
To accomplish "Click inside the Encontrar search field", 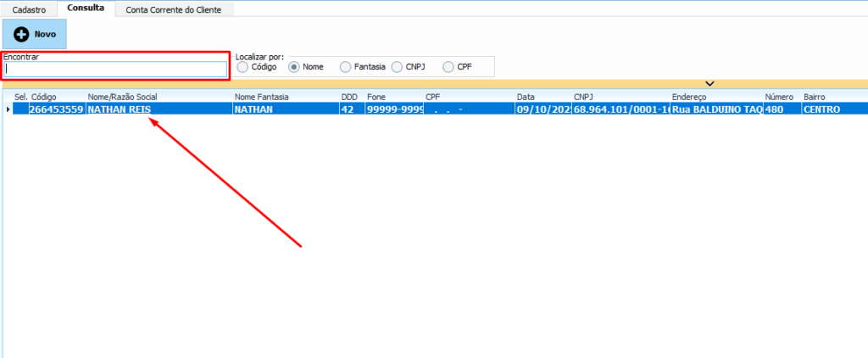I will (x=115, y=70).
